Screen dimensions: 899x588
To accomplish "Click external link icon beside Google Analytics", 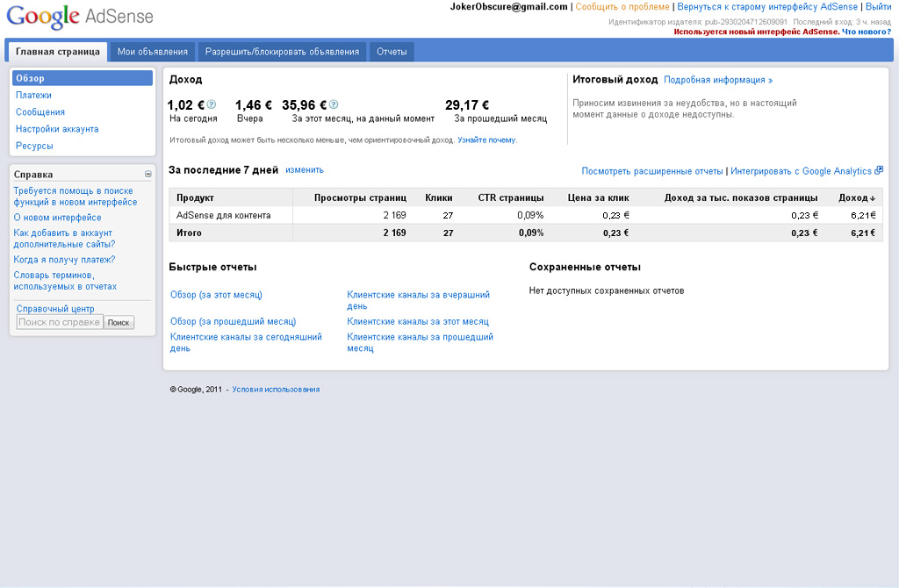I will click(878, 170).
